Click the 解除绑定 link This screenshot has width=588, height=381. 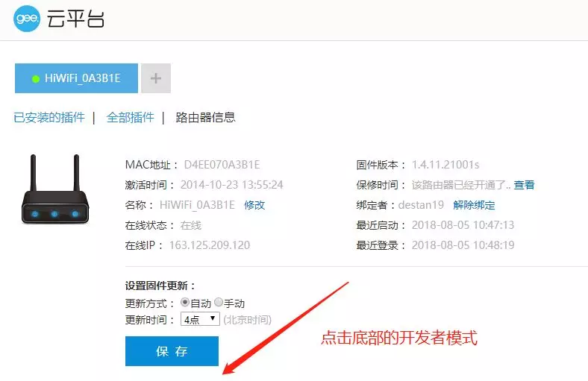474,205
